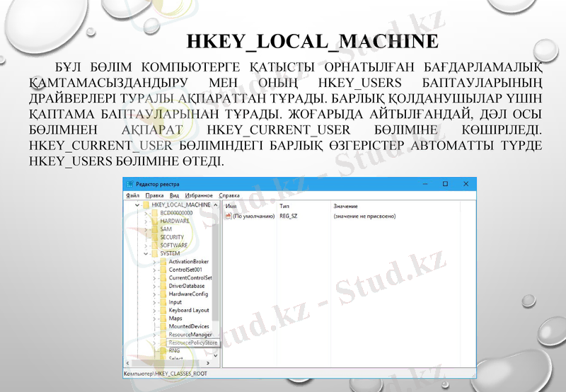The height and width of the screenshot is (392, 566).
Task: Click the BCD00000000 folder icon
Action: click(x=155, y=213)
